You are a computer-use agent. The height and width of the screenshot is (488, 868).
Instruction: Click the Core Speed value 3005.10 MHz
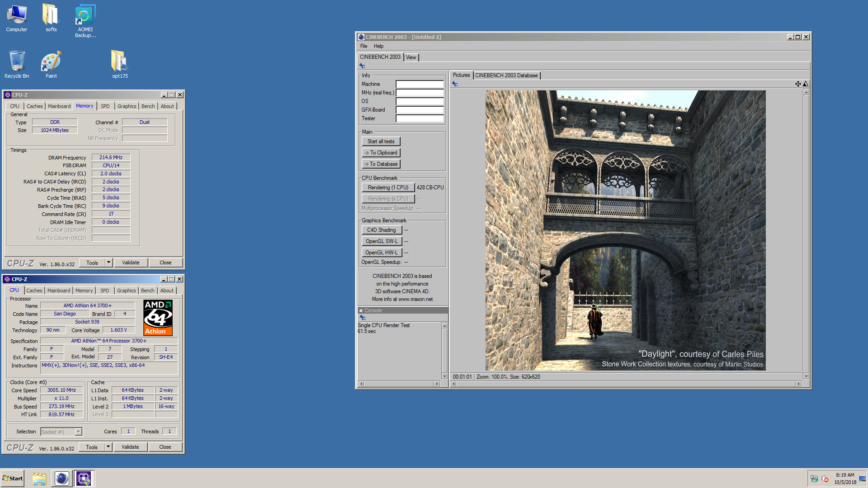61,390
